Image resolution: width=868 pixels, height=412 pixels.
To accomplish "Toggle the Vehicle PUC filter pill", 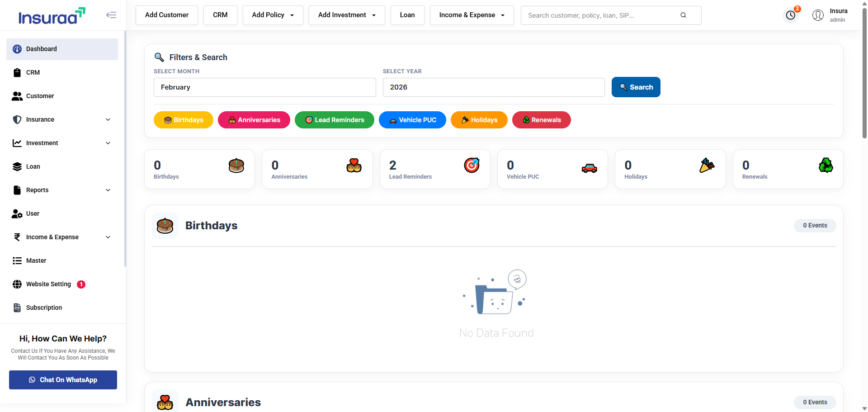I will pos(412,120).
